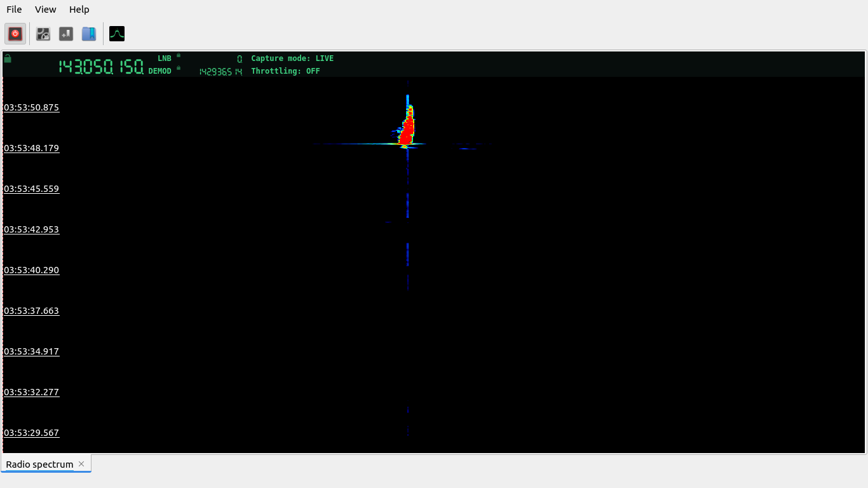This screenshot has width=868, height=488.
Task: Click the Capture mode: LIVE label
Action: pyautogui.click(x=292, y=58)
